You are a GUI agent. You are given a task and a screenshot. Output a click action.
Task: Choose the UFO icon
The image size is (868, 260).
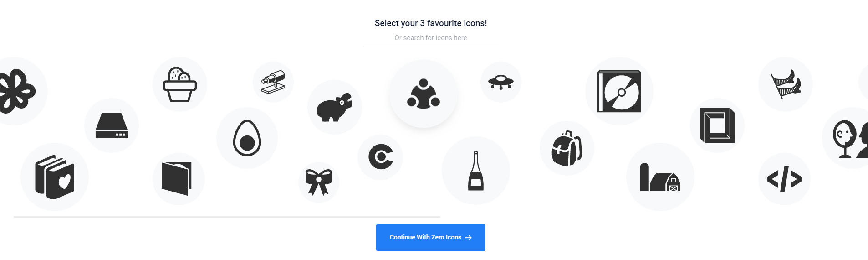click(x=501, y=82)
